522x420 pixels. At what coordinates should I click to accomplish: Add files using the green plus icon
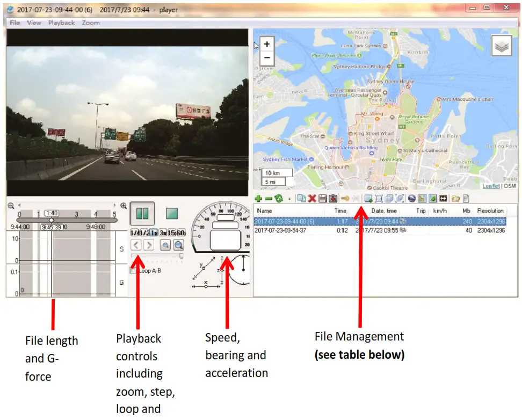click(259, 198)
